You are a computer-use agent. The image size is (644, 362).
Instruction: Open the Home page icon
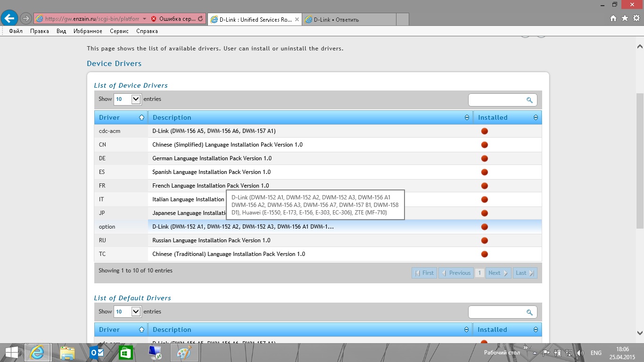click(x=613, y=18)
